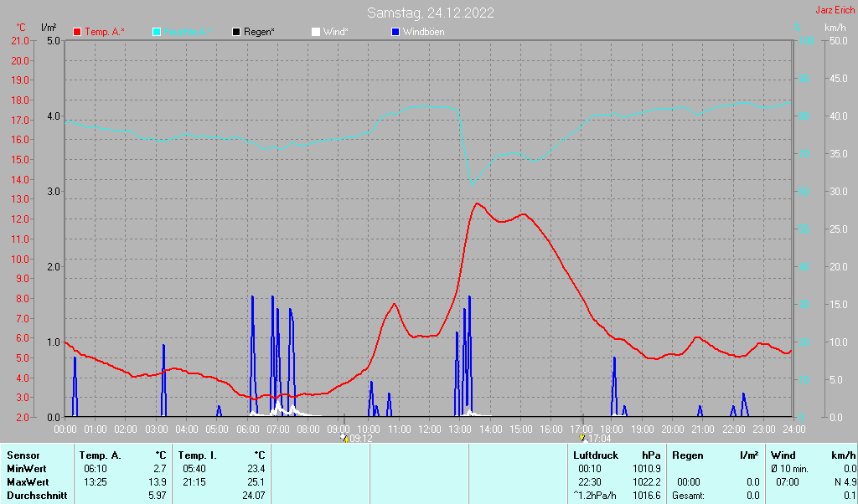Select the 'Windböen' legend label

tap(423, 33)
